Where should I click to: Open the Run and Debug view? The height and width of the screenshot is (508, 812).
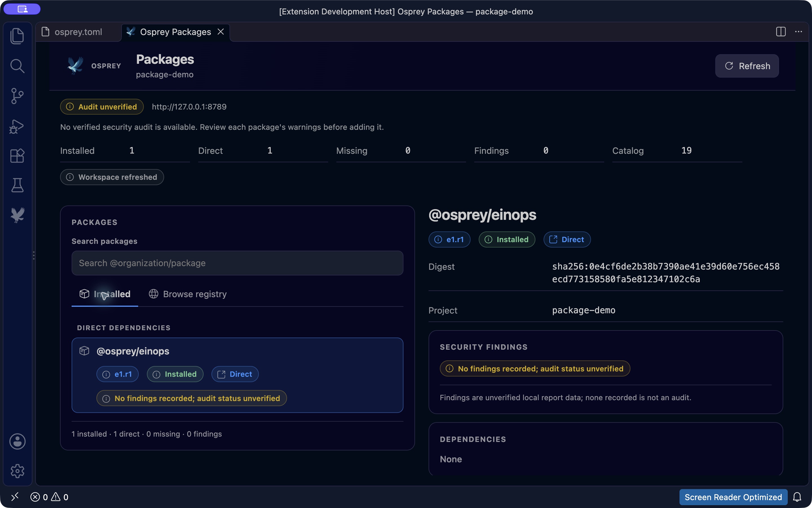tap(17, 126)
